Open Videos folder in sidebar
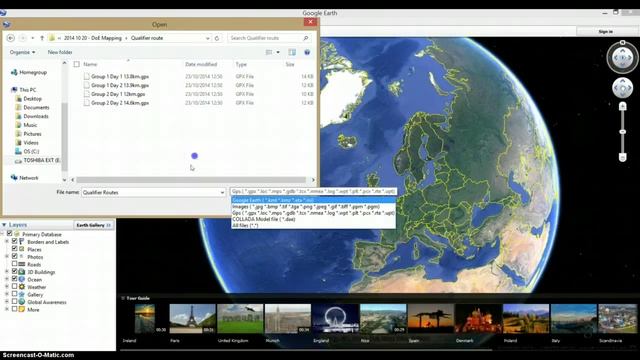Image resolution: width=640 pixels, height=360 pixels. tap(27, 142)
